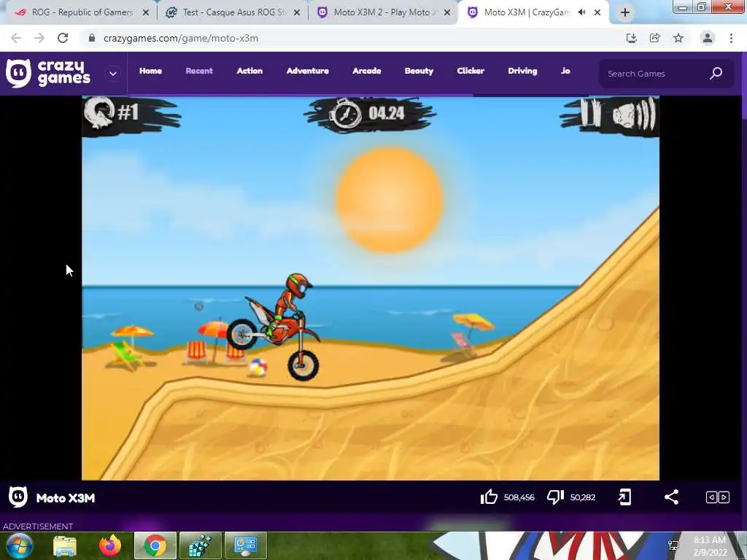Screen dimensions: 747x560
Task: Open the Clicker games category
Action: coord(471,71)
